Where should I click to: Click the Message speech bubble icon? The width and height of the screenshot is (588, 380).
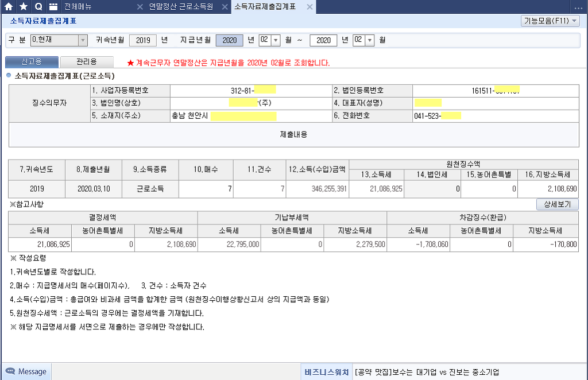pyautogui.click(x=10, y=371)
